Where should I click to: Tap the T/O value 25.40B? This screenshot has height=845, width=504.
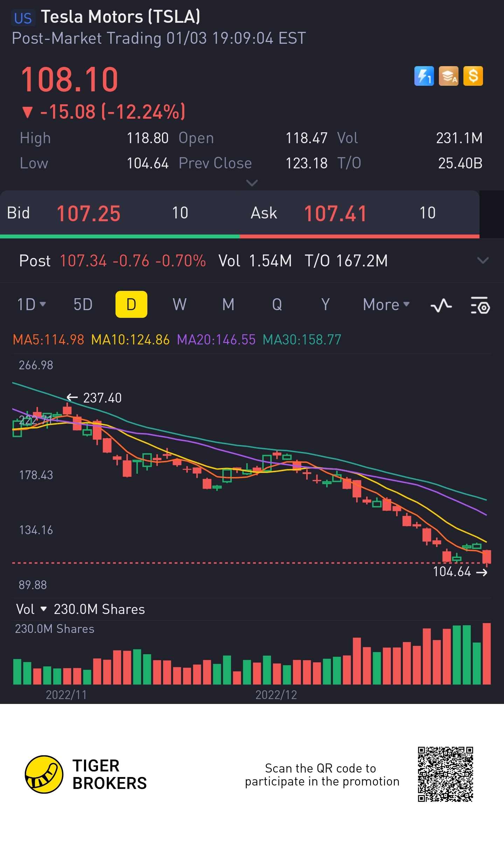[x=461, y=163]
